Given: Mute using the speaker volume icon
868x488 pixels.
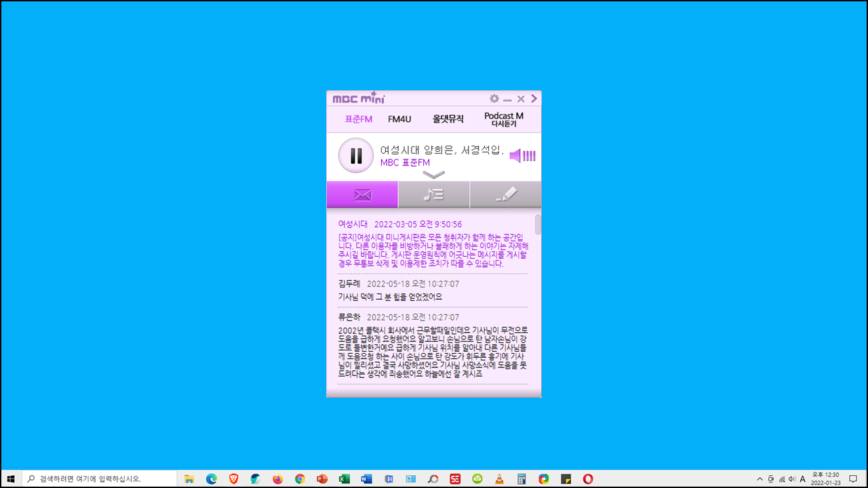Looking at the screenshot, I should (x=515, y=156).
